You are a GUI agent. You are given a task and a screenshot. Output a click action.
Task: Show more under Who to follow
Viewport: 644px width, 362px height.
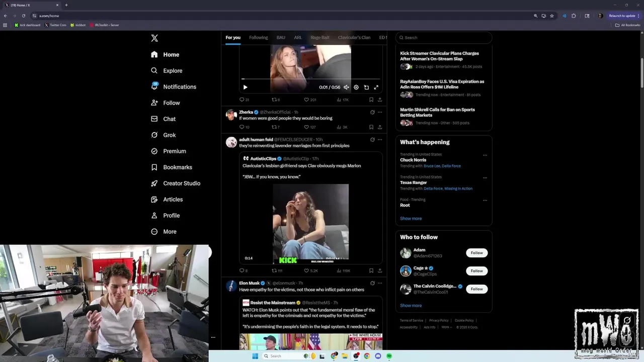411,306
